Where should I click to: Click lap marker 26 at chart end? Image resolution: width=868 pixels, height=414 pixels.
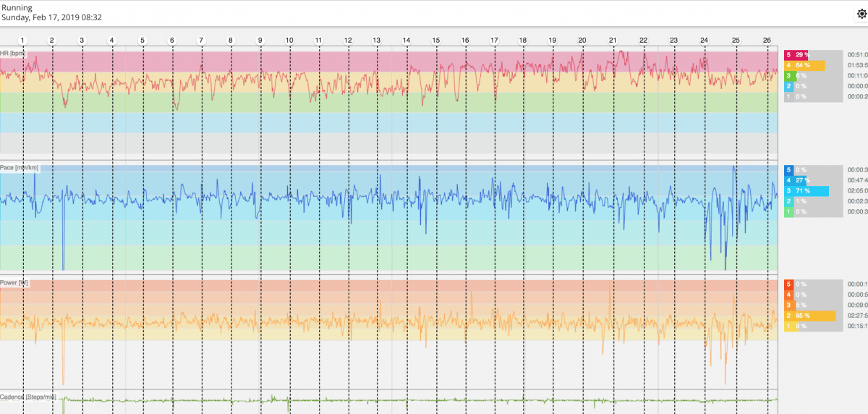[x=767, y=41]
